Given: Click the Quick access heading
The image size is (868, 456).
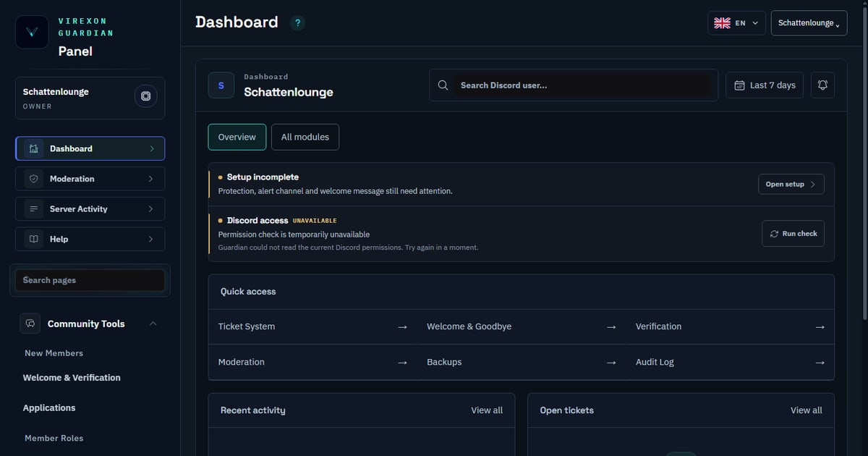Looking at the screenshot, I should point(248,292).
